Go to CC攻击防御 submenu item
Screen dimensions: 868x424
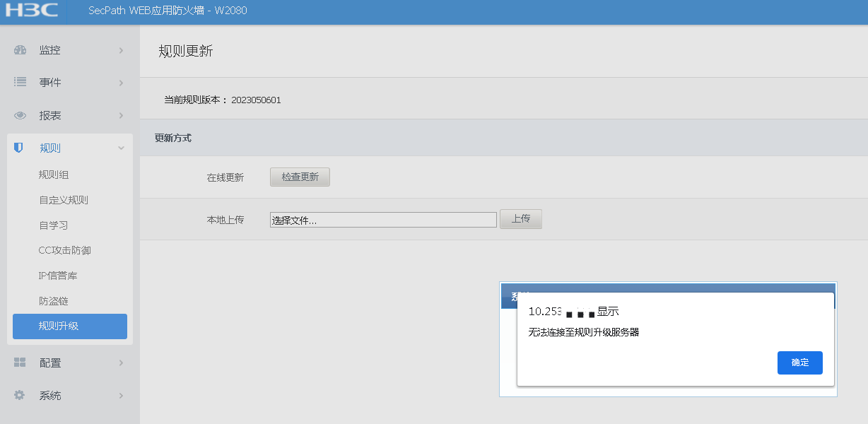click(x=65, y=250)
